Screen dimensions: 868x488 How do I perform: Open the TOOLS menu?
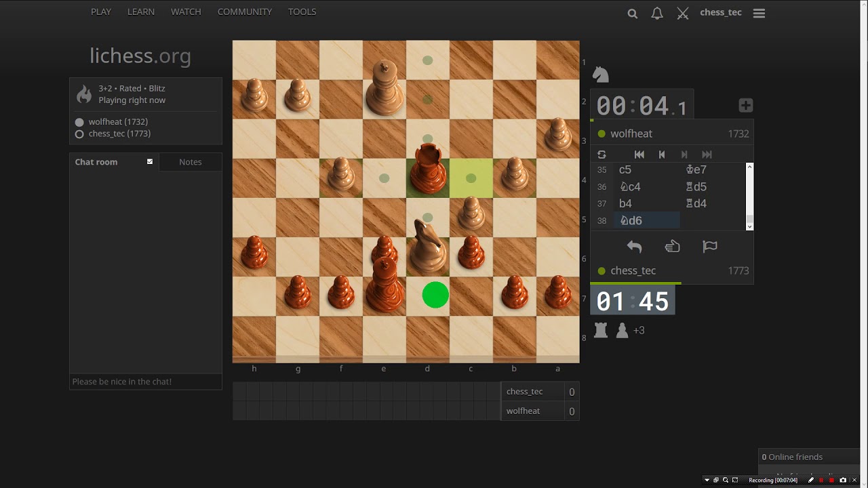[x=302, y=12]
